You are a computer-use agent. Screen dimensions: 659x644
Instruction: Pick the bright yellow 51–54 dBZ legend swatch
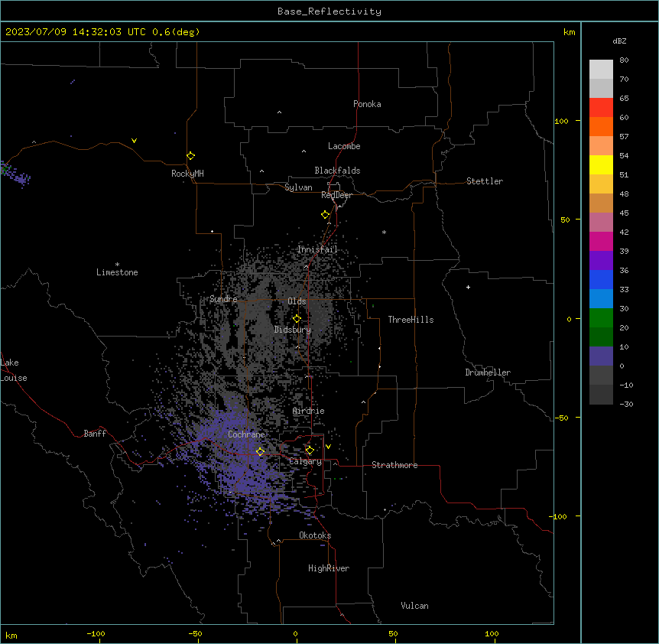click(601, 164)
